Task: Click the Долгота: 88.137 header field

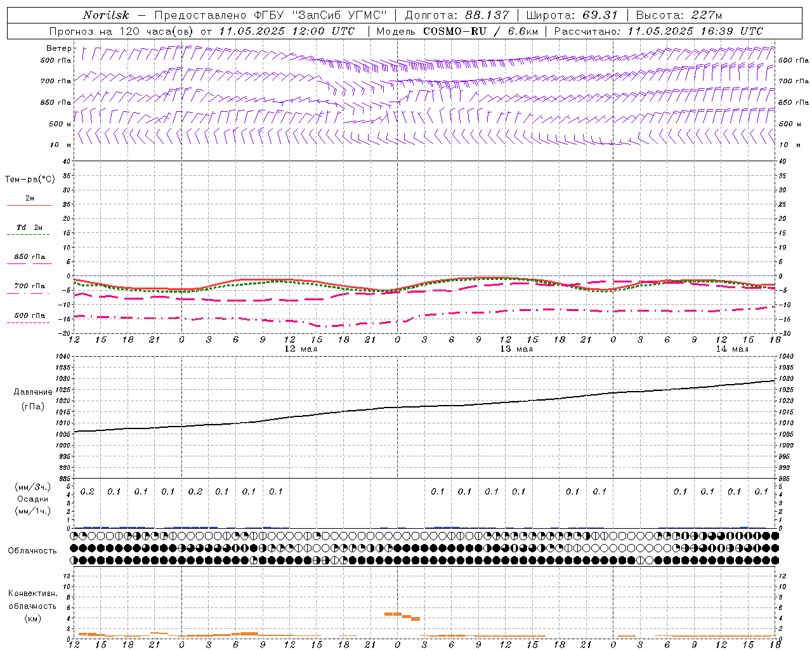Action: click(457, 15)
